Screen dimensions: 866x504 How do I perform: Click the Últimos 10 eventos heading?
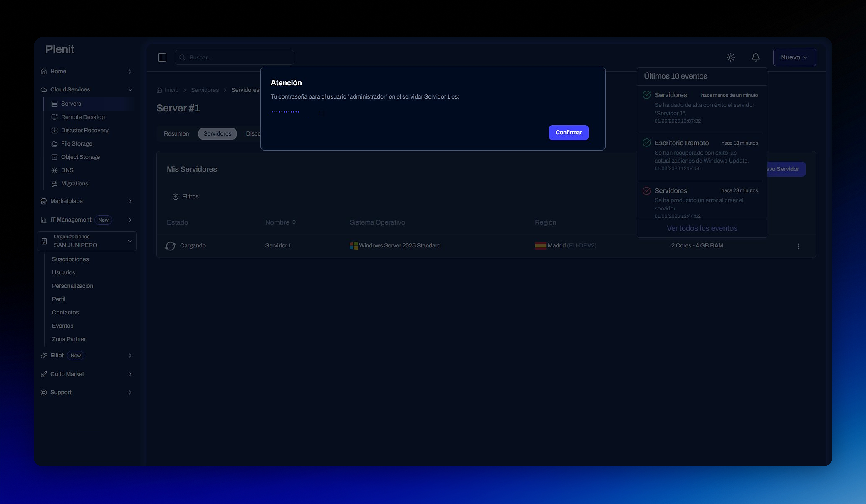point(675,76)
